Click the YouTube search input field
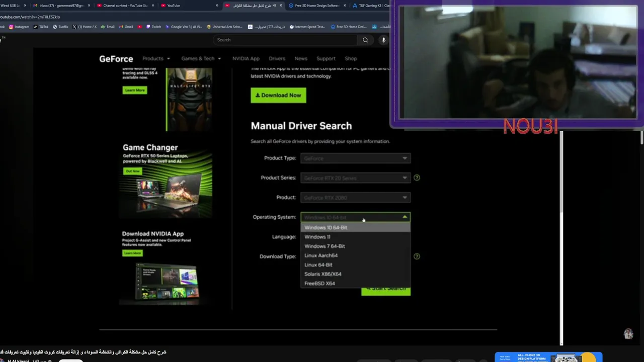Viewport: 644px width, 362px height. (285, 40)
